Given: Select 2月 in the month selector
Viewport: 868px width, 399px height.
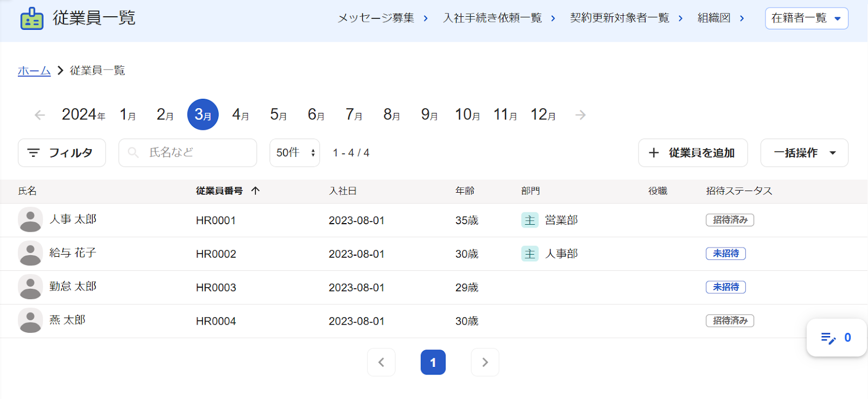Looking at the screenshot, I should tap(165, 115).
